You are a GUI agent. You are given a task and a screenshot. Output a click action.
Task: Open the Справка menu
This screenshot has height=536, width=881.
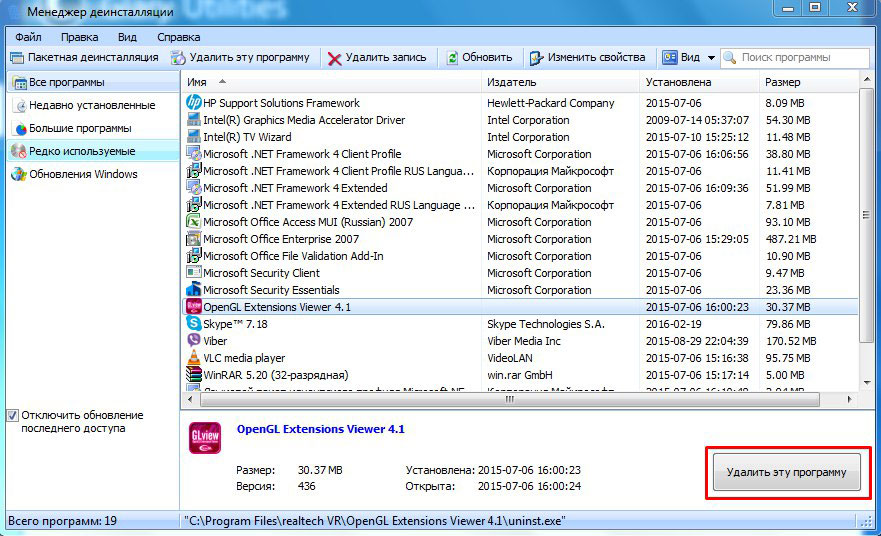point(178,37)
